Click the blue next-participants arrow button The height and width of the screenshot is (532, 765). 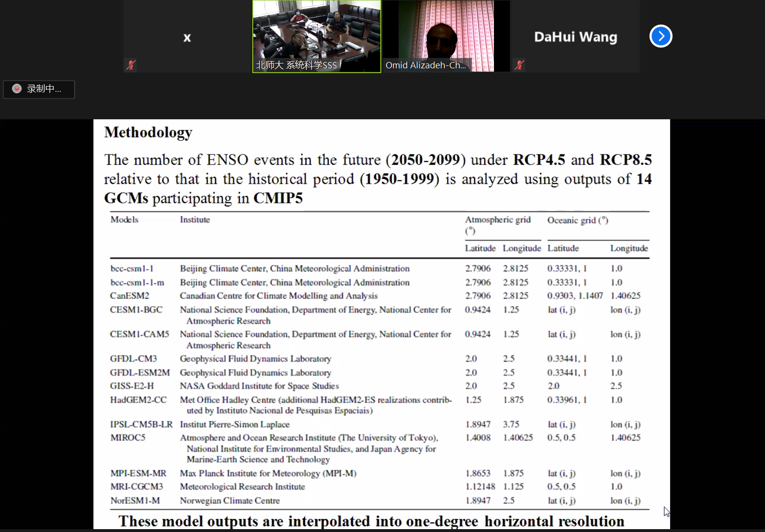(x=661, y=36)
